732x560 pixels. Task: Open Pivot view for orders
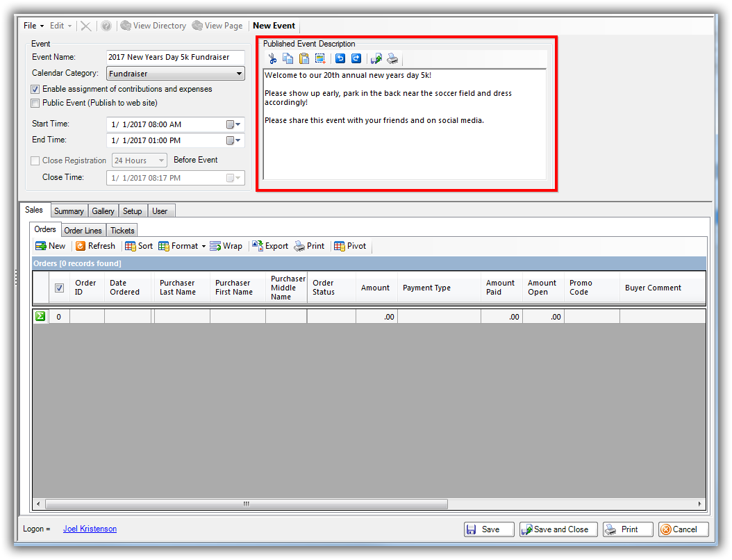click(x=350, y=246)
